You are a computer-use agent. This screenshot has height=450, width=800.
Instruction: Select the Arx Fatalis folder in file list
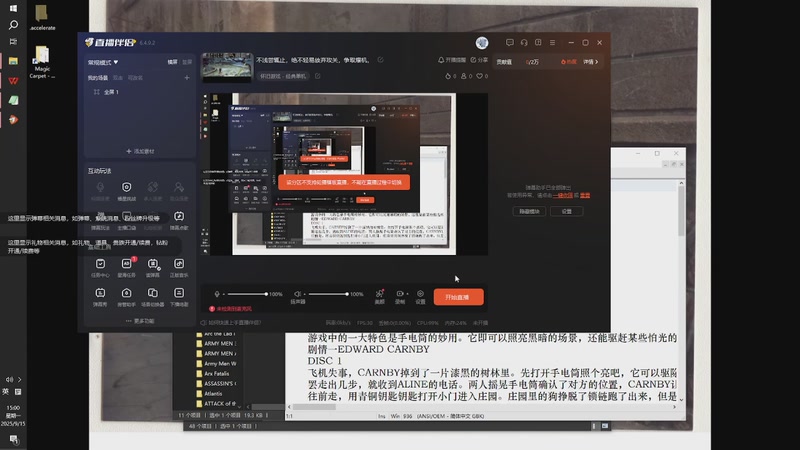[213, 373]
